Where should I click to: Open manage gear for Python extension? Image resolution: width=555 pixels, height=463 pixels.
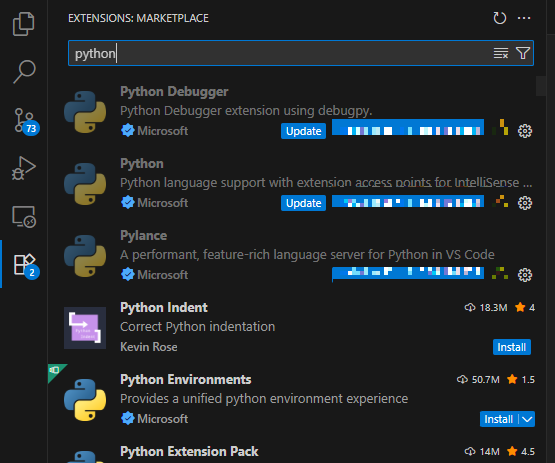[525, 203]
